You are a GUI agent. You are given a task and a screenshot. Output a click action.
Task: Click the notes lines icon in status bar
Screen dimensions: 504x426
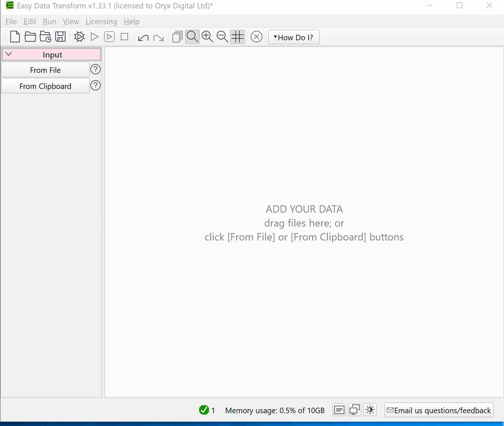tap(339, 410)
